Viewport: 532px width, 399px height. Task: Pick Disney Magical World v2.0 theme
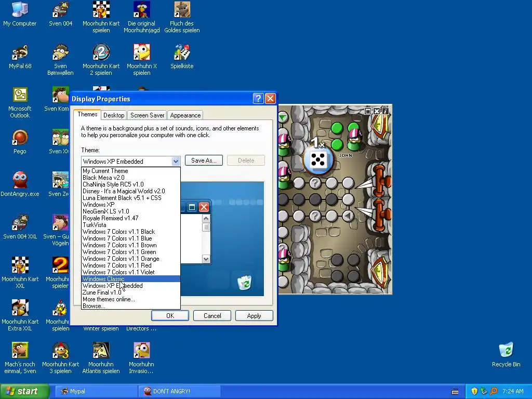(131, 191)
